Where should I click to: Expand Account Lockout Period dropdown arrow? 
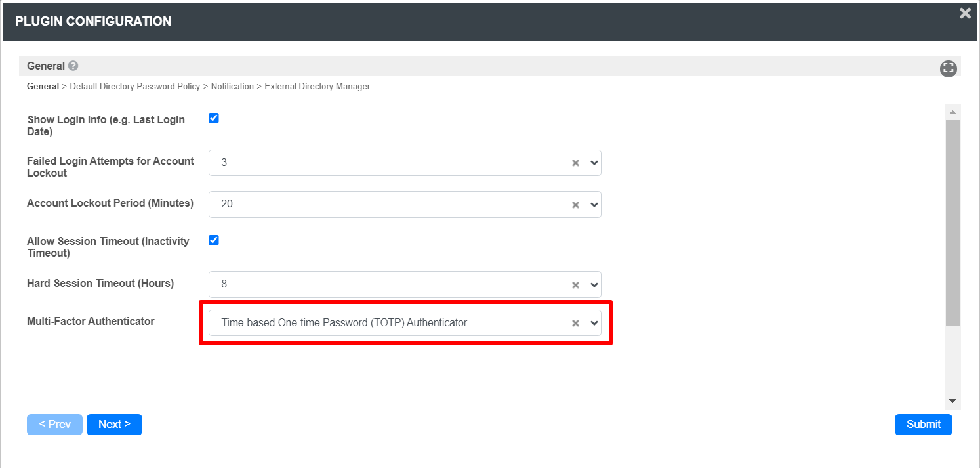click(x=594, y=205)
